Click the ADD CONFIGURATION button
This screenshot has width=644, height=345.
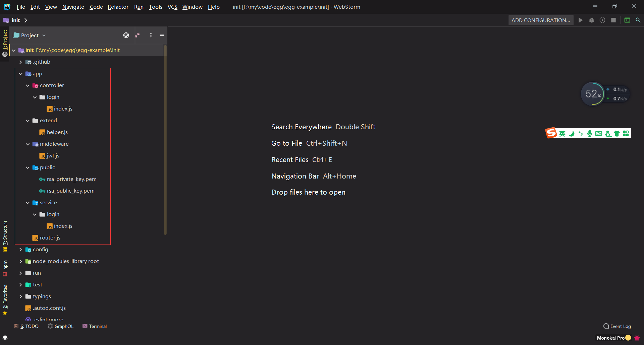[x=541, y=20]
